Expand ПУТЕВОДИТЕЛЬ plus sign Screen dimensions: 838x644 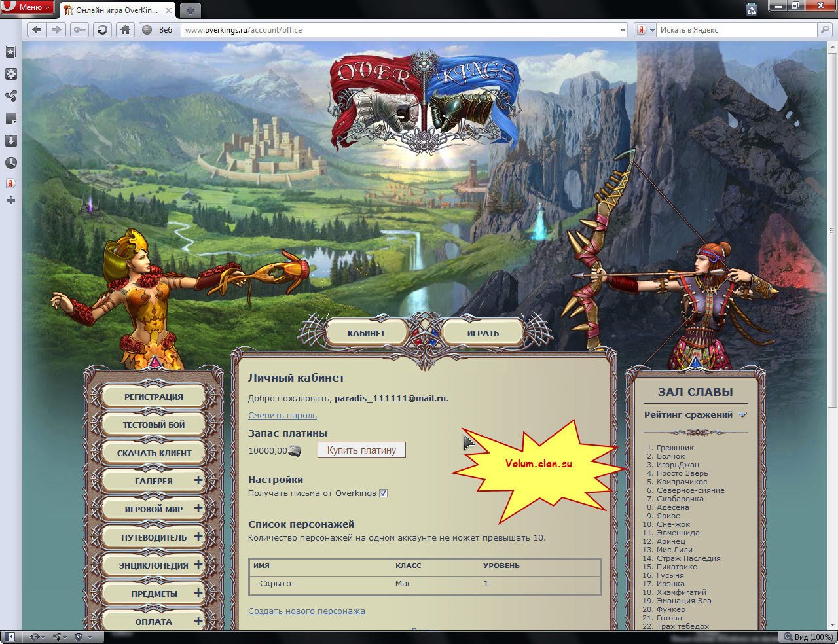pos(198,537)
